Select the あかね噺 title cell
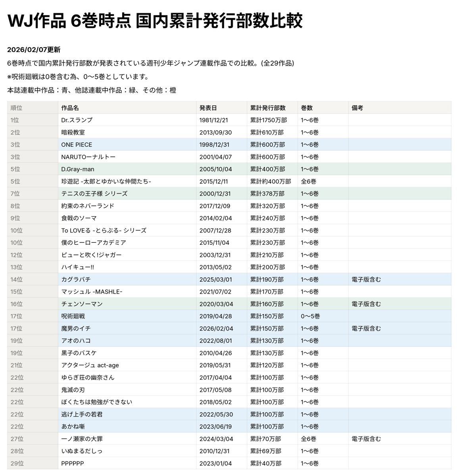 coord(127,427)
